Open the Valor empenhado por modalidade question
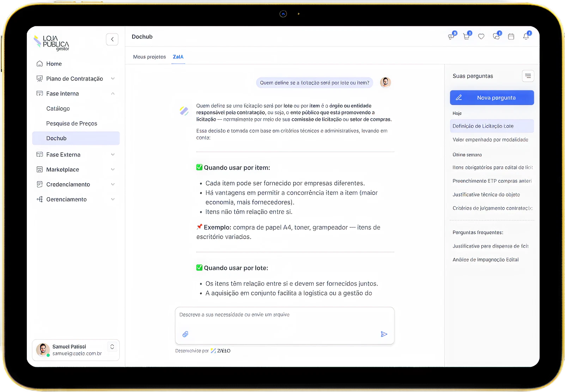 pos(490,140)
